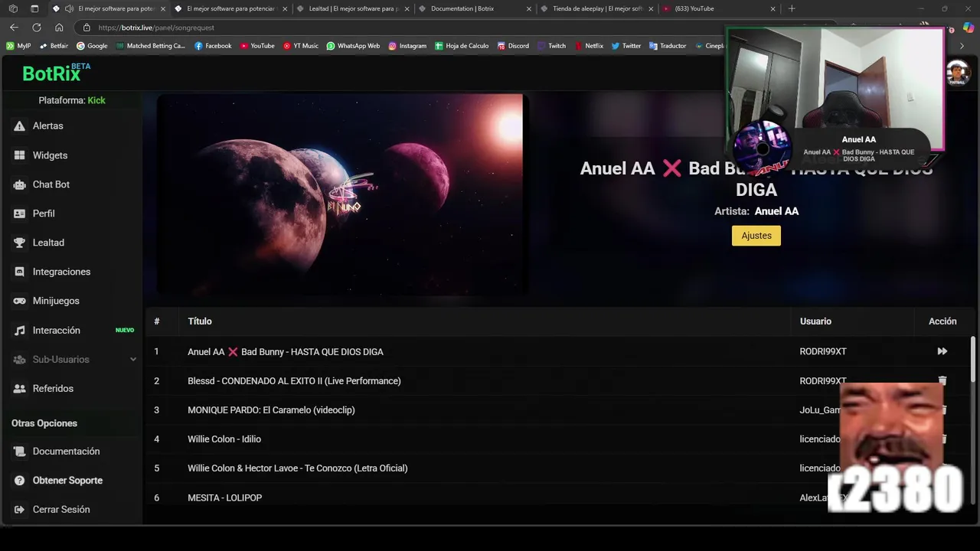Screen dimensions: 980x551
Task: Expand the Sub-Usuarios menu
Action: [74, 360]
